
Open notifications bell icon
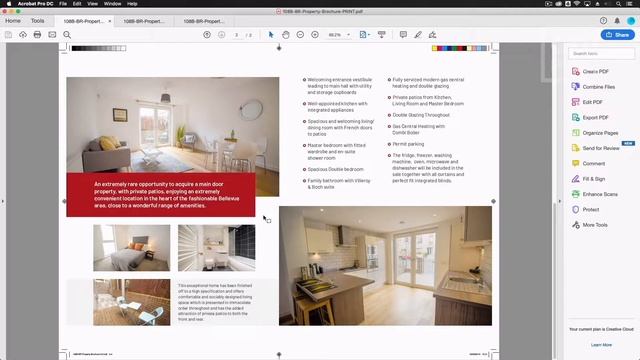pos(617,20)
